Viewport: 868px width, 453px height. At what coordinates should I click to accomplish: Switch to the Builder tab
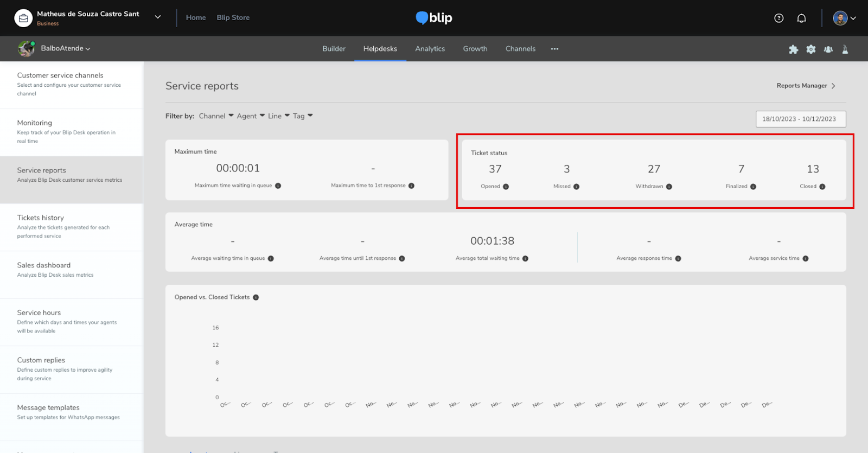point(334,49)
